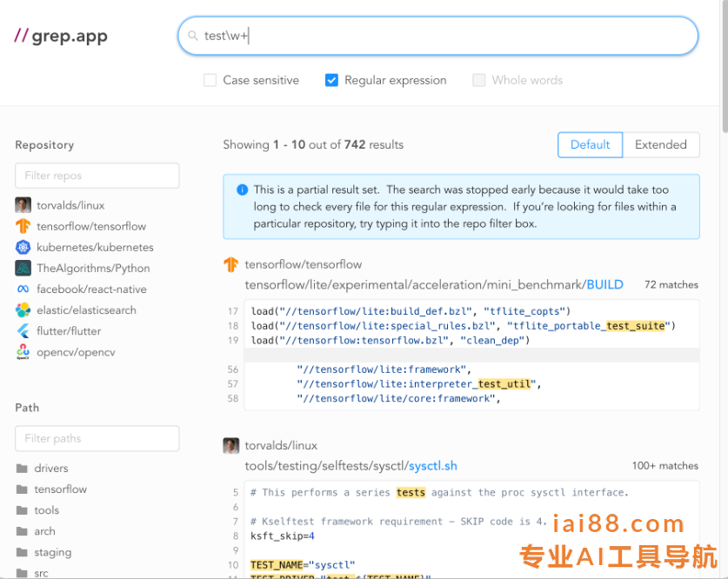Switch to the Default view tab
728x579 pixels.
coord(590,145)
